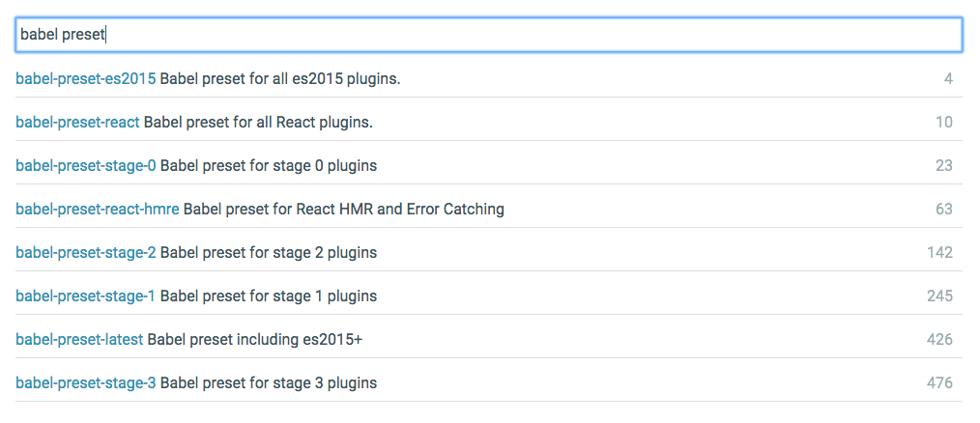Viewport: 980px width, 423px height.
Task: Click description "Babel preset including es2015+"
Action: pos(255,339)
